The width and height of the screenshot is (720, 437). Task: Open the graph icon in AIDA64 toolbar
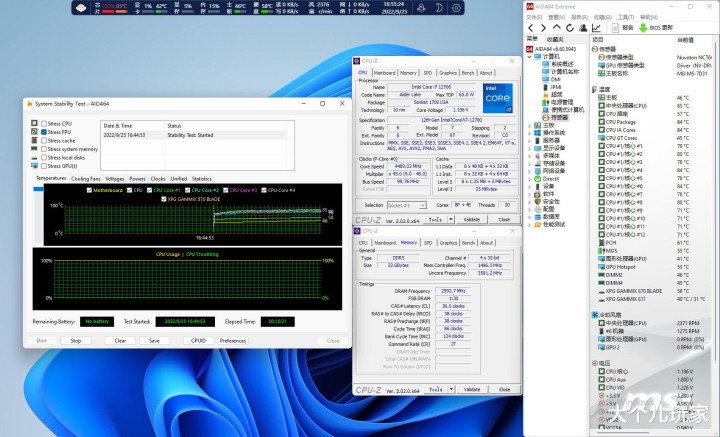click(x=596, y=28)
